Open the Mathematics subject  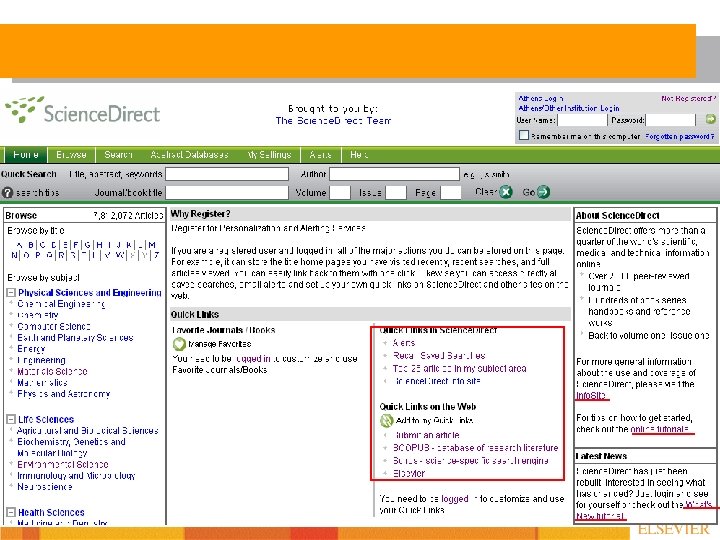[x=42, y=382]
